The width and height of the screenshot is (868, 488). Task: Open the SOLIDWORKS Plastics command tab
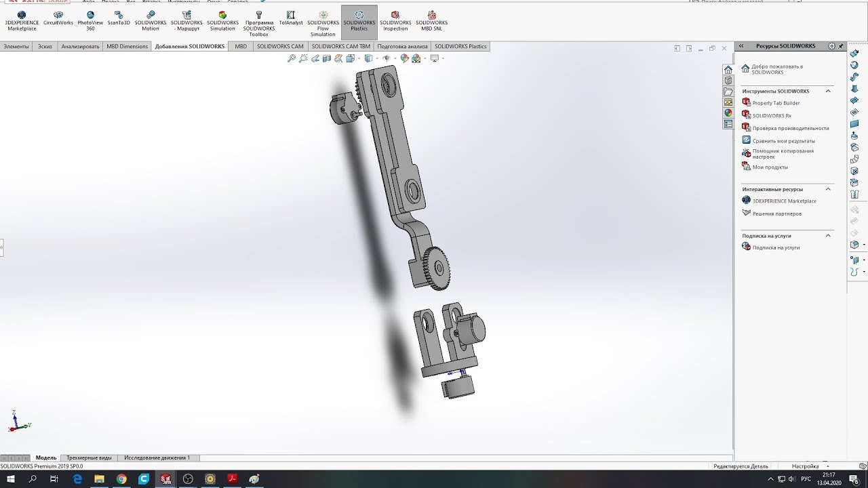tap(460, 47)
